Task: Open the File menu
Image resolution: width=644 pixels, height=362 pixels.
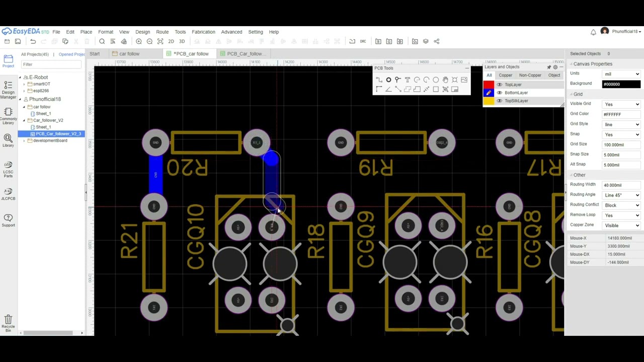Action: 56,32
